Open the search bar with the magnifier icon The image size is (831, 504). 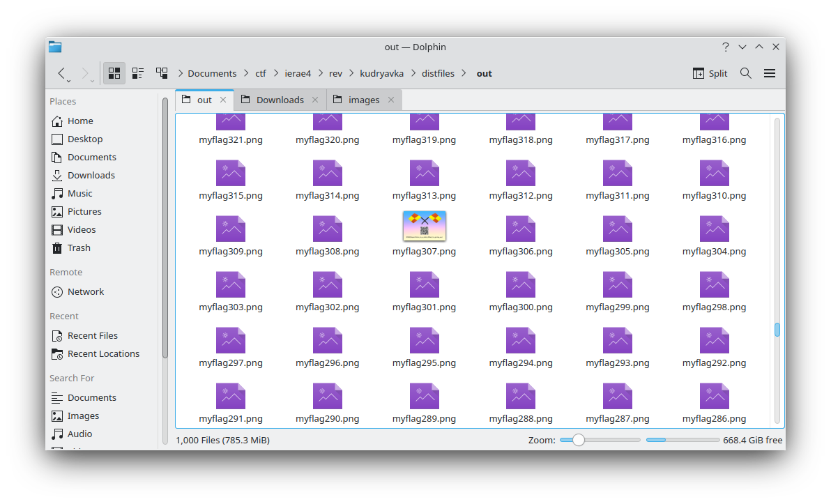(745, 72)
